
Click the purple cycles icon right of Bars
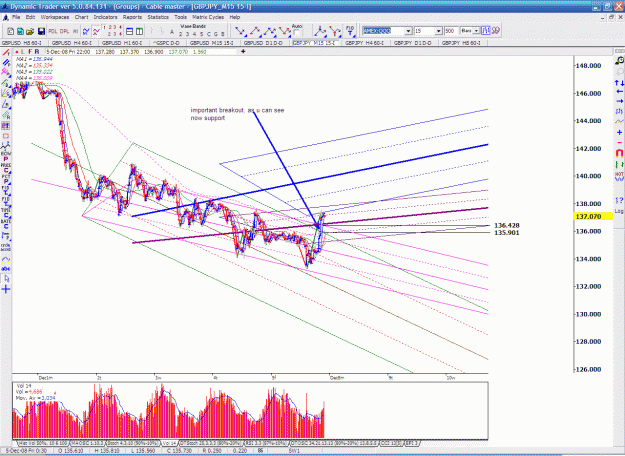point(495,31)
